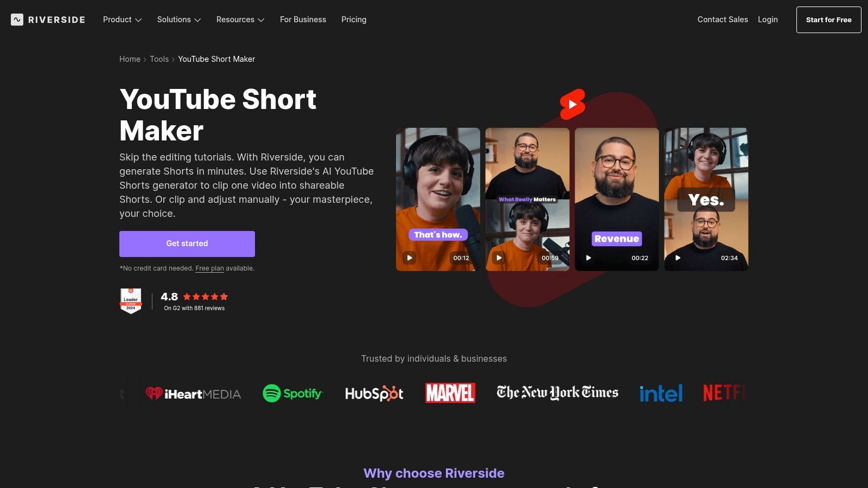868x488 pixels.
Task: Click the YouTube Short Maker breadcrumb text
Action: (x=216, y=59)
